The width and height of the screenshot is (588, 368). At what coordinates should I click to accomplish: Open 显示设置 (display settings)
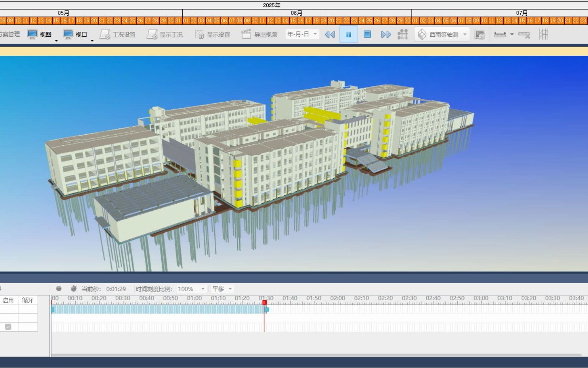pos(212,34)
